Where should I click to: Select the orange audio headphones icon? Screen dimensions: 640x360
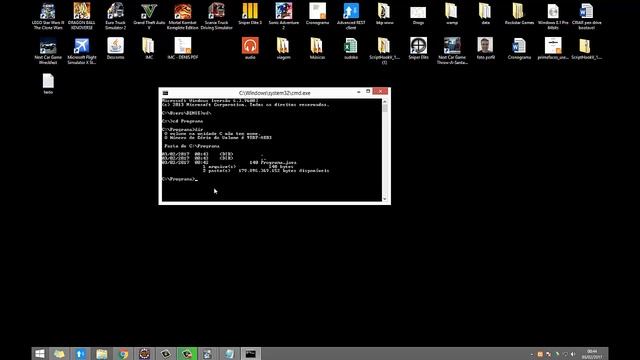[x=250, y=49]
